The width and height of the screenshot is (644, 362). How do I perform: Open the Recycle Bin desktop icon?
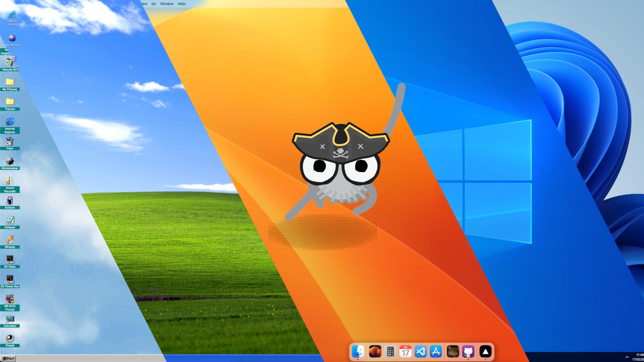pos(10,63)
